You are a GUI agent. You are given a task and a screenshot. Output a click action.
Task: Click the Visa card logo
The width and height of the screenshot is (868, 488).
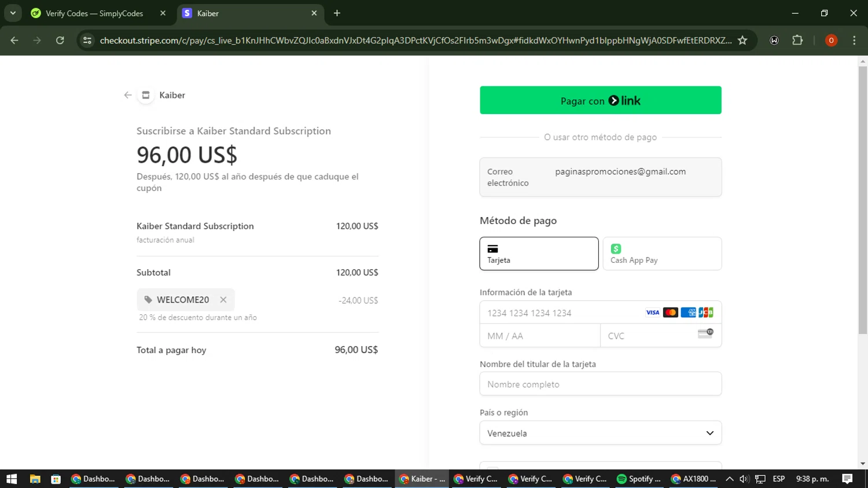[x=653, y=313]
